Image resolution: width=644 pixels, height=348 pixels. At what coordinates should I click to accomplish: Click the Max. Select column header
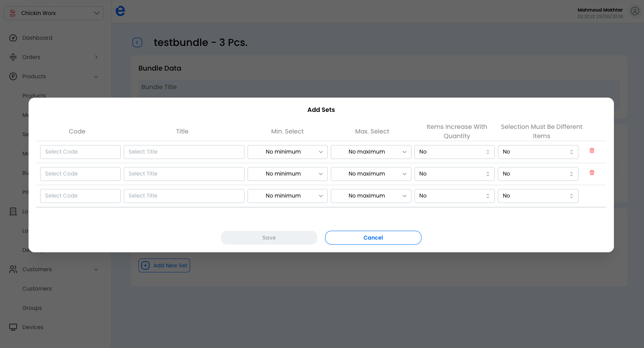(372, 131)
